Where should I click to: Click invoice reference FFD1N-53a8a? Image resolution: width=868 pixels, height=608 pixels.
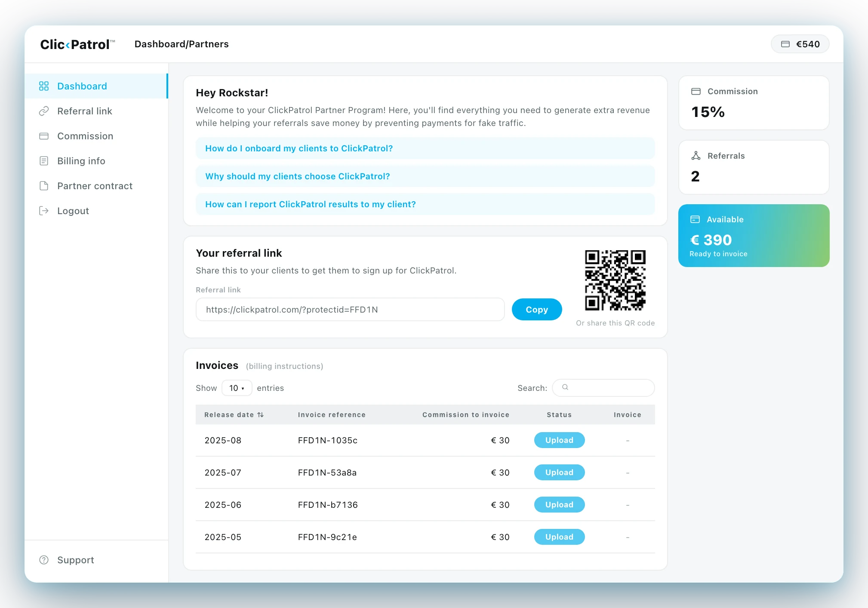[x=327, y=473]
